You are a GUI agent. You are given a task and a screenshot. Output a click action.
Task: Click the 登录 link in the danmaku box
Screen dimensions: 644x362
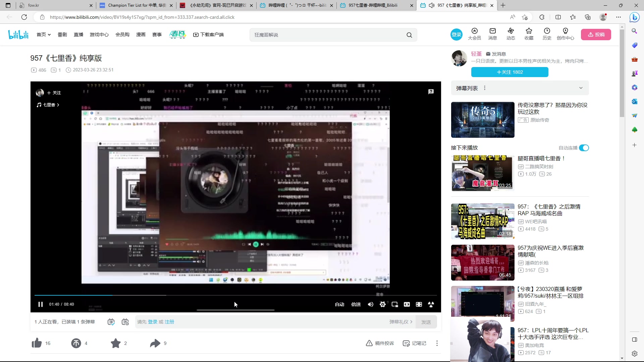[153, 322]
